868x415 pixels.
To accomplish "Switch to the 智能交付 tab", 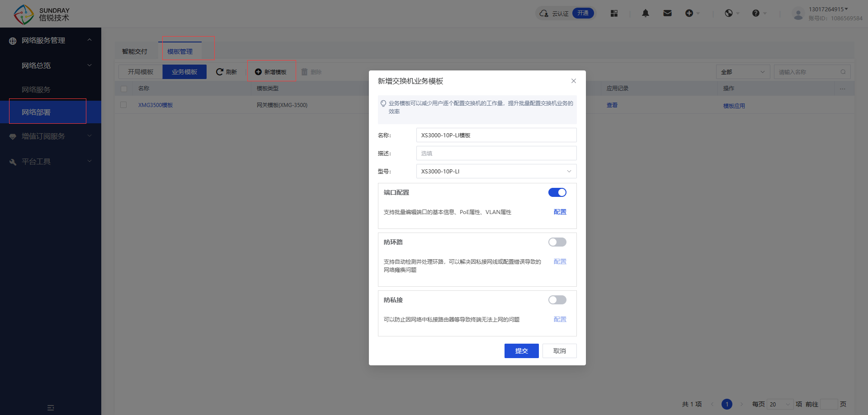I will click(x=135, y=51).
